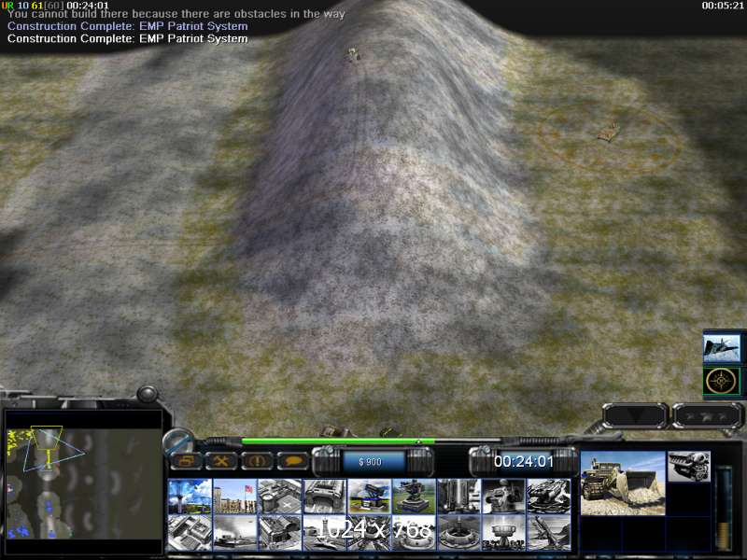747x560 pixels.
Task: Click the engine upgrade icon beside dozer portrait
Action: 689,466
